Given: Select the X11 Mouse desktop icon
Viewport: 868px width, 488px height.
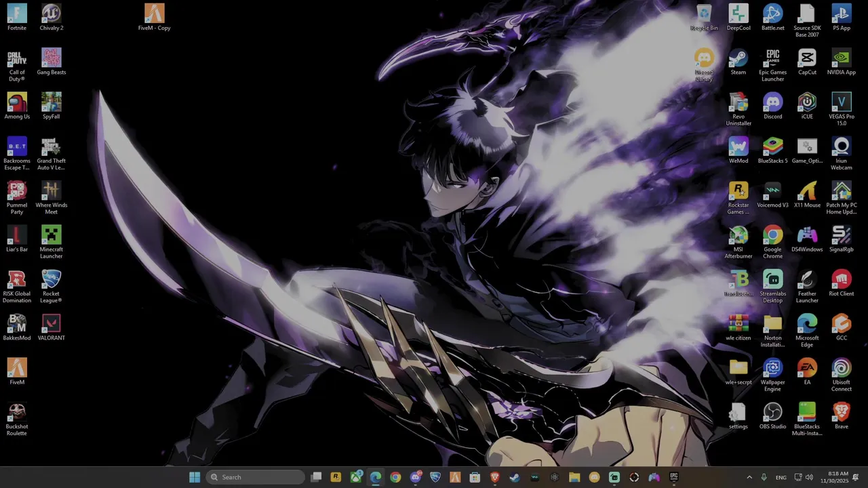Looking at the screenshot, I should [807, 195].
